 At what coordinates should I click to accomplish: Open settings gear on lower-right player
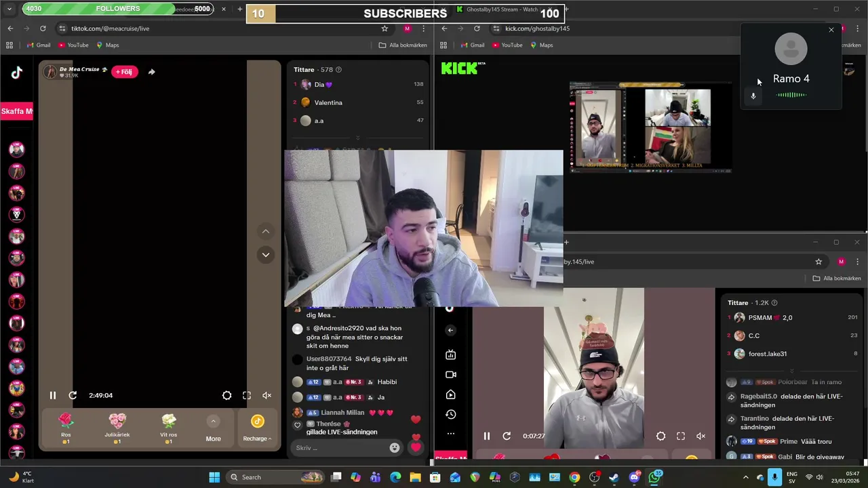click(660, 436)
